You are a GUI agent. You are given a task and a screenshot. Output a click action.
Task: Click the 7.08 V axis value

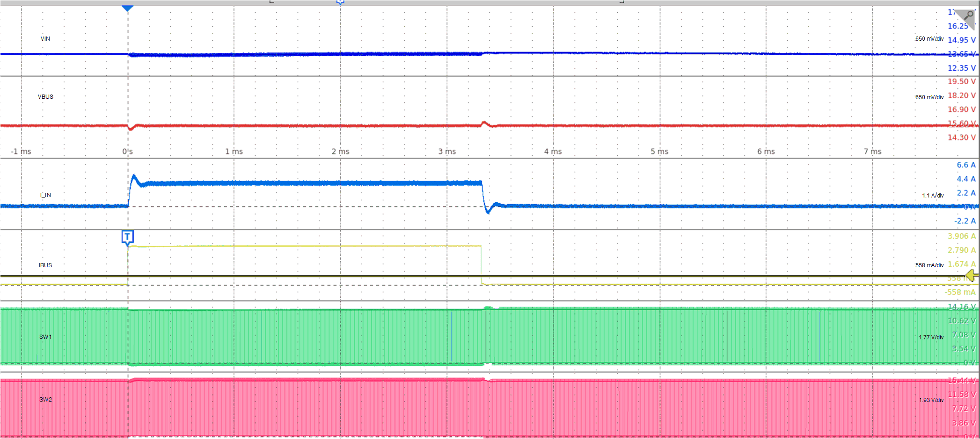[964, 335]
